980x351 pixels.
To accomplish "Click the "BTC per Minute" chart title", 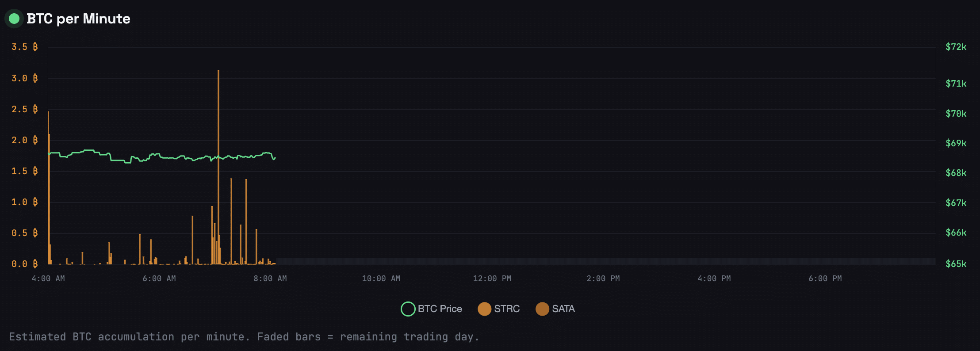I will pos(78,19).
